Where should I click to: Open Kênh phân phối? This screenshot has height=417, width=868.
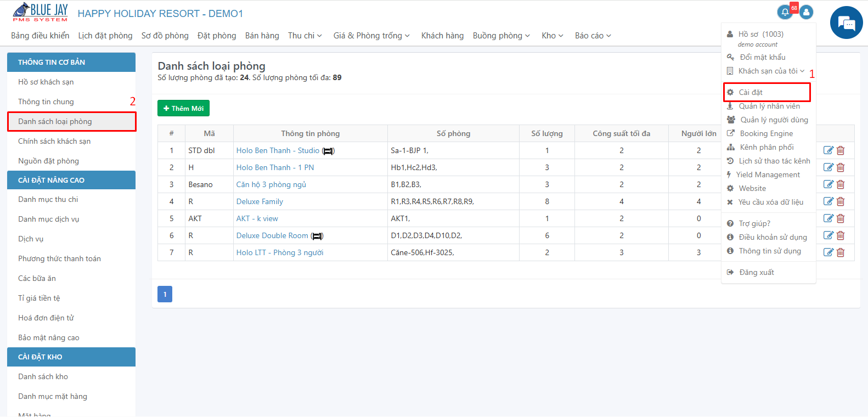pos(766,147)
